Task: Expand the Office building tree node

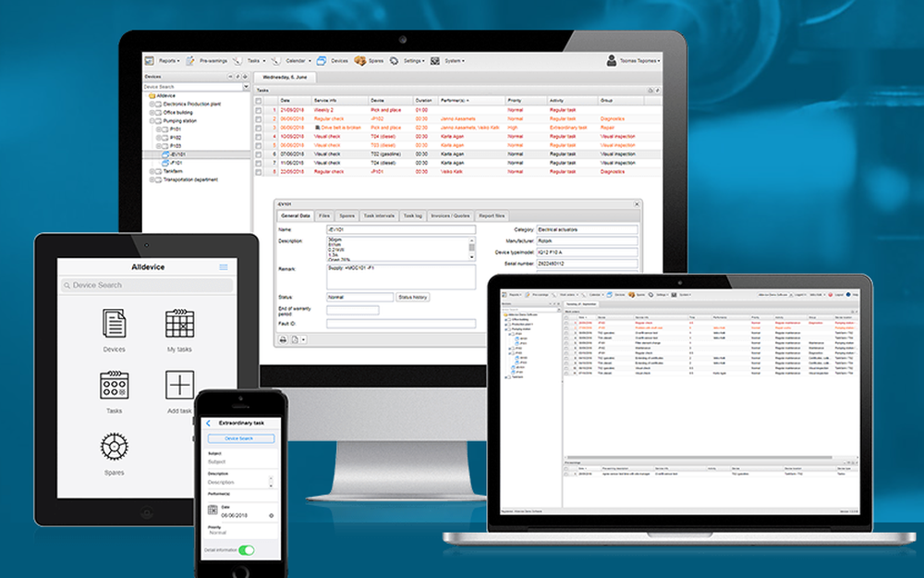Action: pos(152,112)
